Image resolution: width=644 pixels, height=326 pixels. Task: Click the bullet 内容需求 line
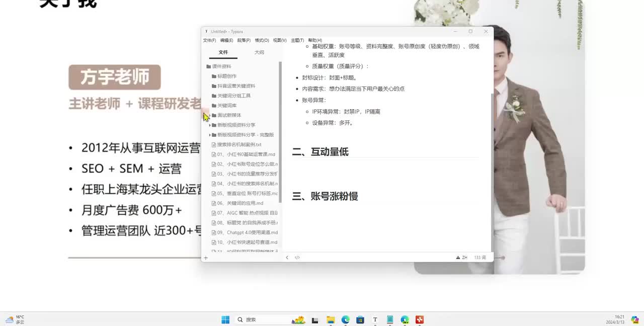(x=353, y=89)
